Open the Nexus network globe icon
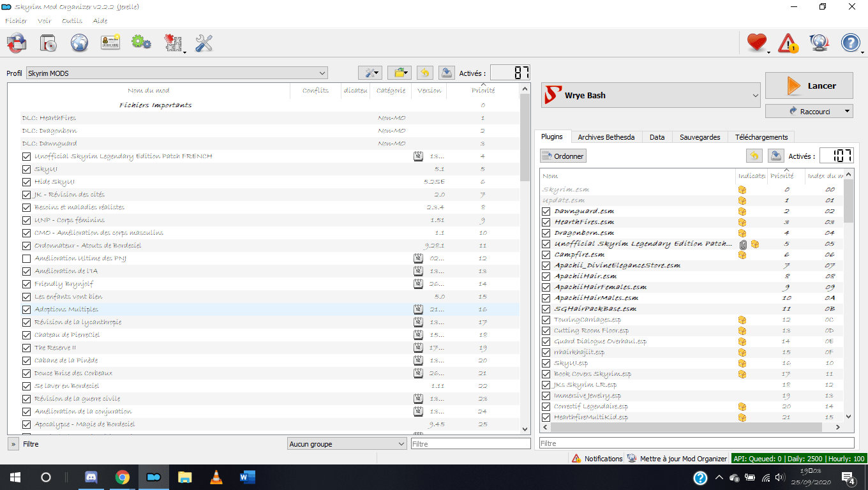Viewport: 868px width, 490px height. (79, 43)
